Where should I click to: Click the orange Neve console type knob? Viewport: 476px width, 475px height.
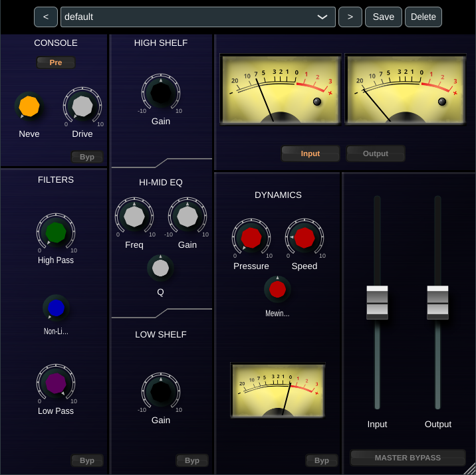tap(29, 106)
